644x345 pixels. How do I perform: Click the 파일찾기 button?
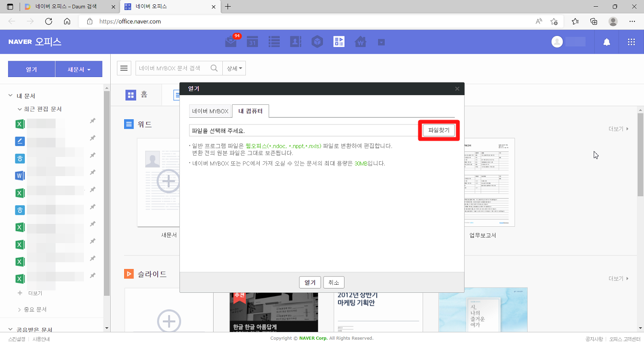(x=439, y=131)
